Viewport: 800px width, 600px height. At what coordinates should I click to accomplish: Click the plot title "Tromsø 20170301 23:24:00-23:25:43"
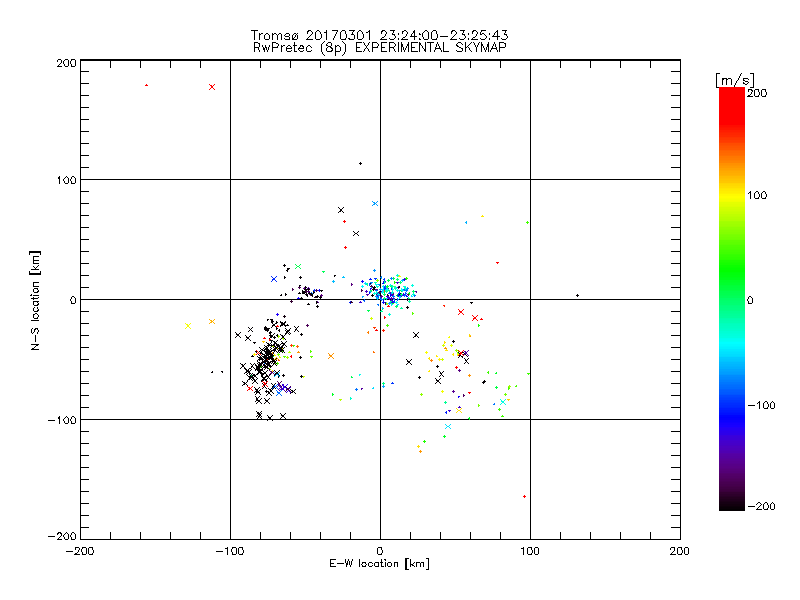[380, 35]
